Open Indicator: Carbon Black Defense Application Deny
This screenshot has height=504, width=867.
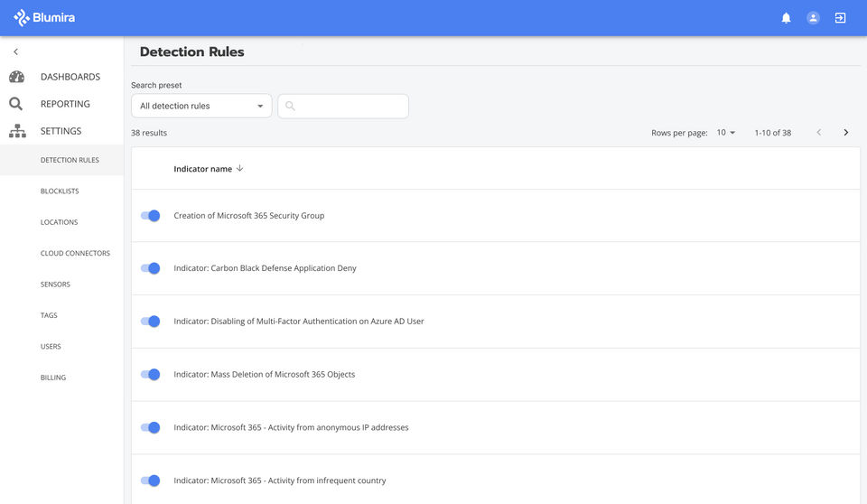coord(265,267)
